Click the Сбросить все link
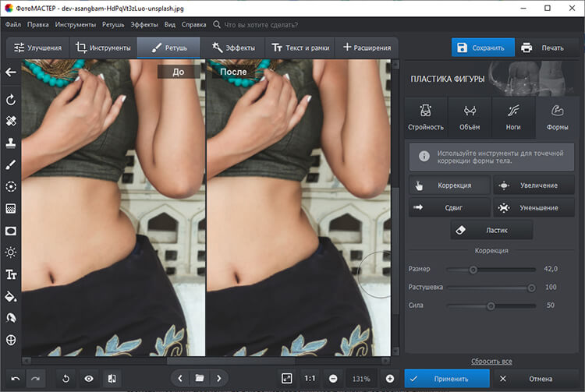Viewport: 585px width, 392px height. [x=491, y=362]
